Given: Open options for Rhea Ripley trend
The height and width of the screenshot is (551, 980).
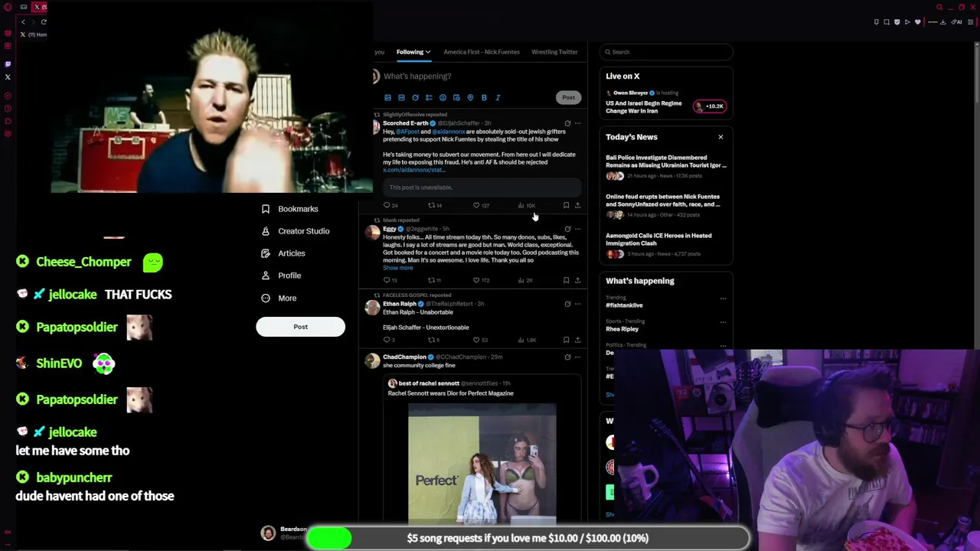Looking at the screenshot, I should (x=723, y=322).
